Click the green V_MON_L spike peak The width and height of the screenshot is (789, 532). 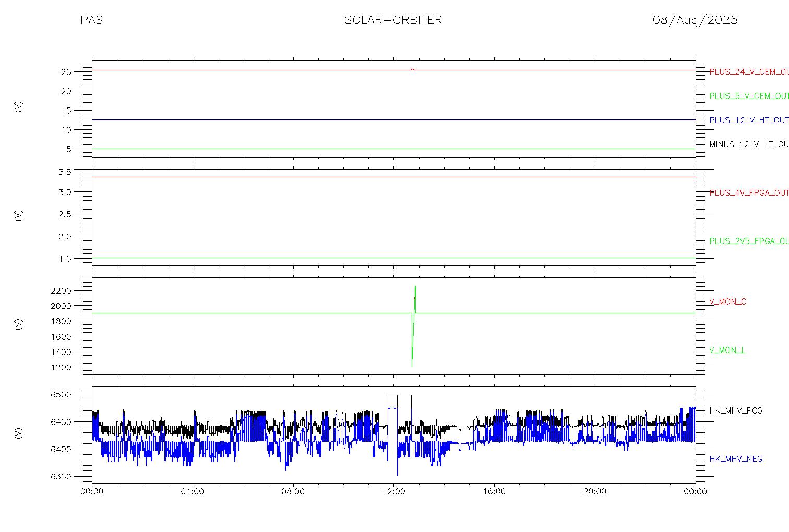(x=415, y=286)
